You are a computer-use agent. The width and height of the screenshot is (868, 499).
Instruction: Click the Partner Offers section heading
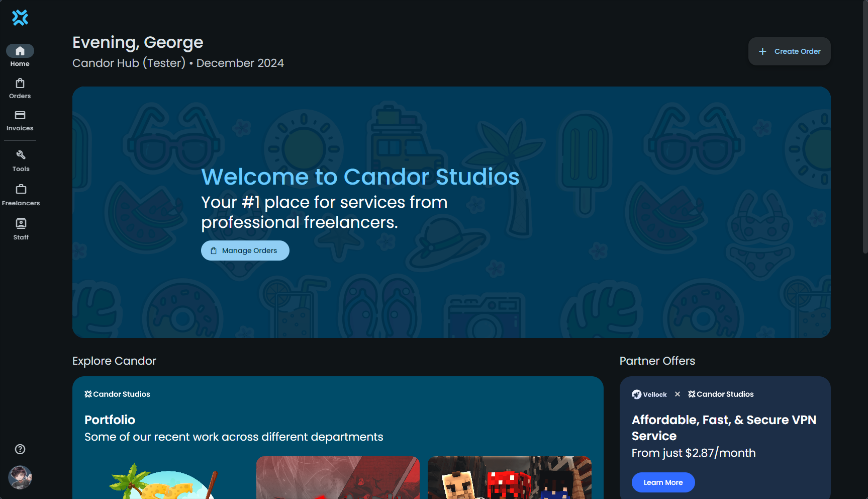(657, 361)
